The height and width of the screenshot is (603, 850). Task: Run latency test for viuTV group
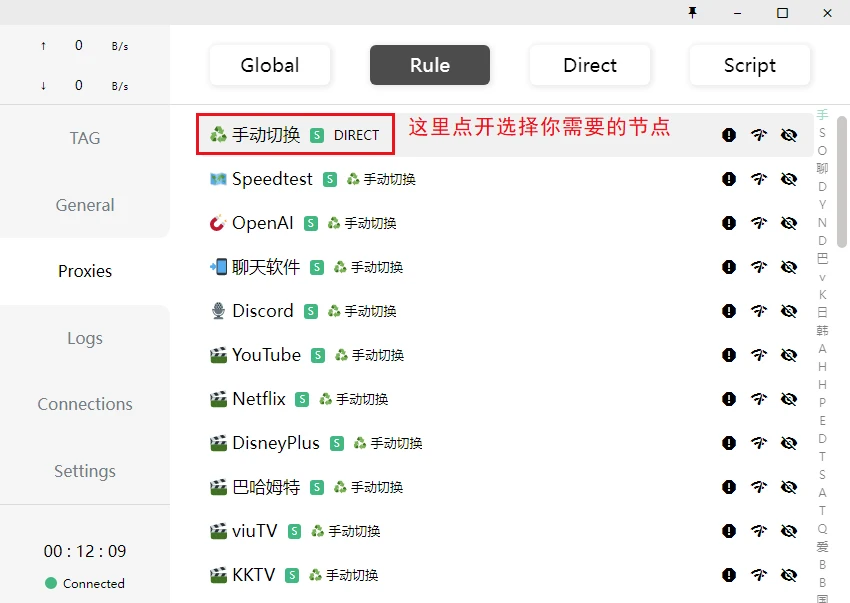(x=759, y=531)
